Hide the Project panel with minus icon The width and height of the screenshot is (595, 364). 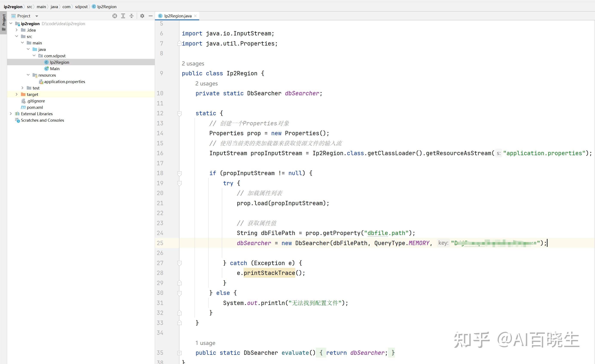(151, 16)
